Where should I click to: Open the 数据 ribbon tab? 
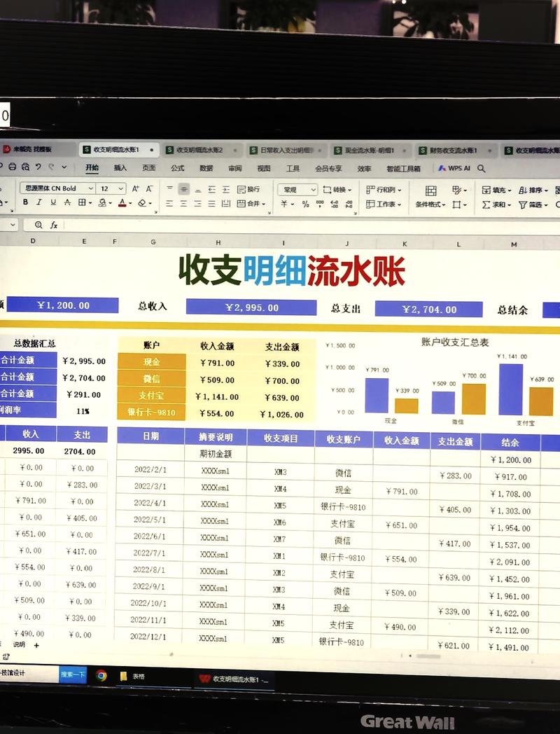click(206, 168)
